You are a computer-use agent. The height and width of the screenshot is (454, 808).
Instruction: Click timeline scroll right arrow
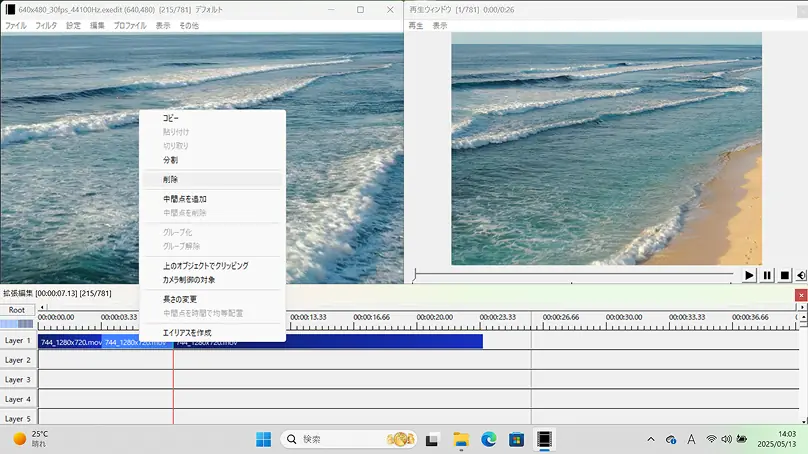coord(801,307)
